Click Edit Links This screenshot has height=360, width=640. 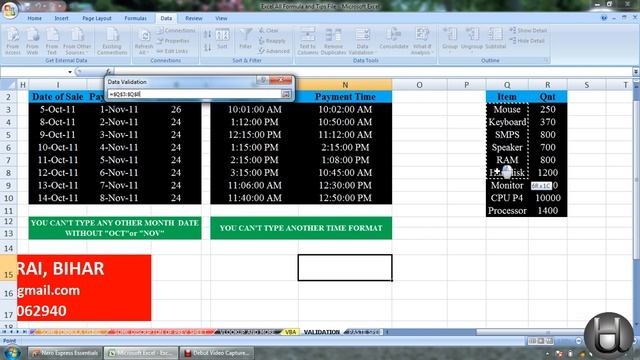[172, 51]
